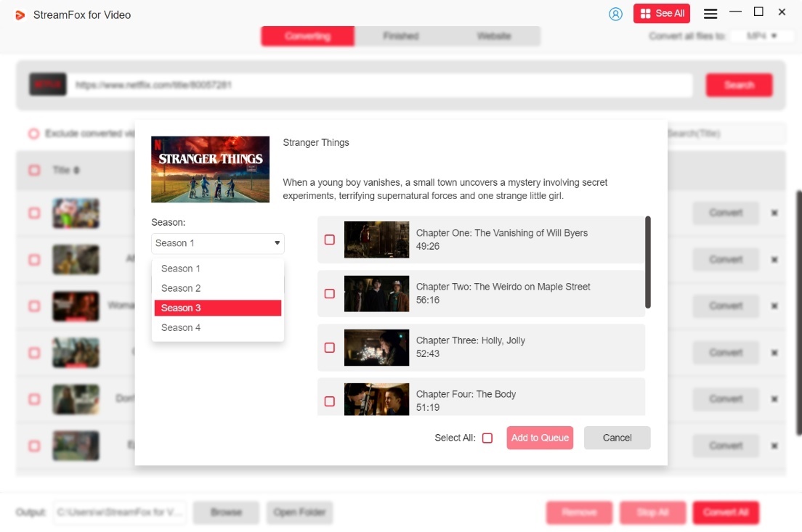Viewport: 802px width, 532px height.
Task: Remove the fourth video row with its X icon
Action: (x=774, y=353)
